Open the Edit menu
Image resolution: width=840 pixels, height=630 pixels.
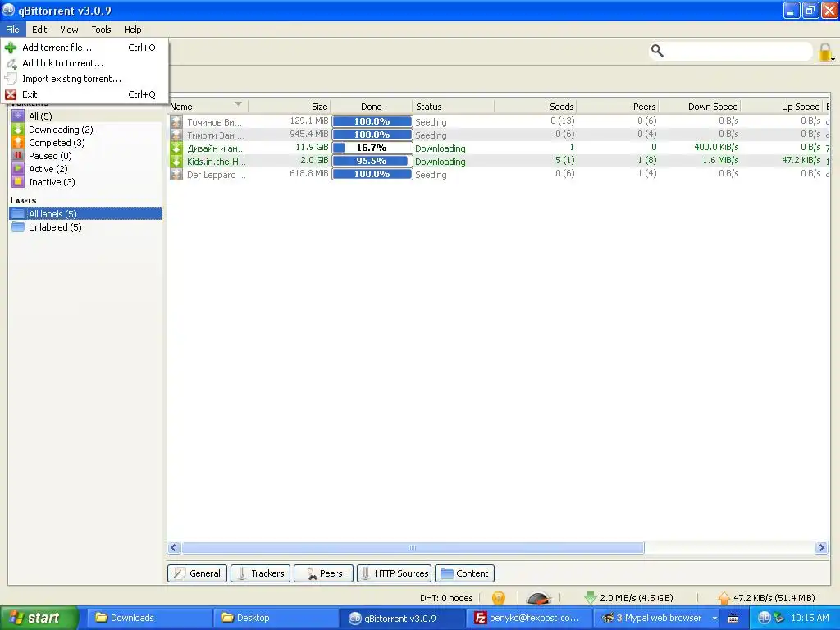point(39,30)
